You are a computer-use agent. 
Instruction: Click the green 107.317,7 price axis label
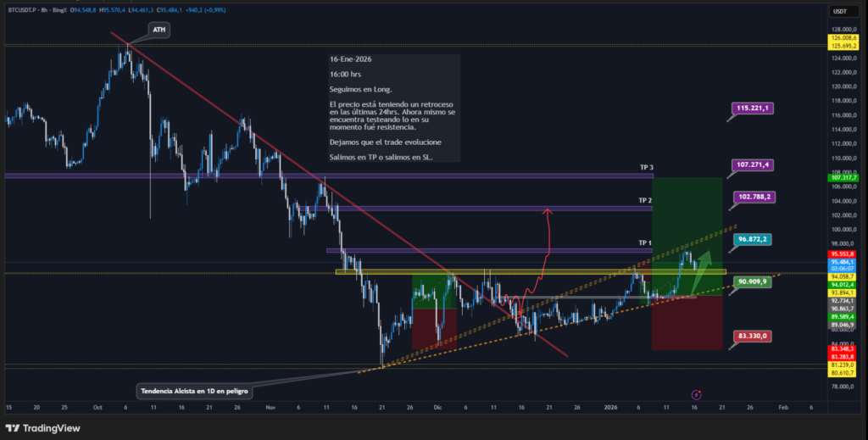[843, 178]
